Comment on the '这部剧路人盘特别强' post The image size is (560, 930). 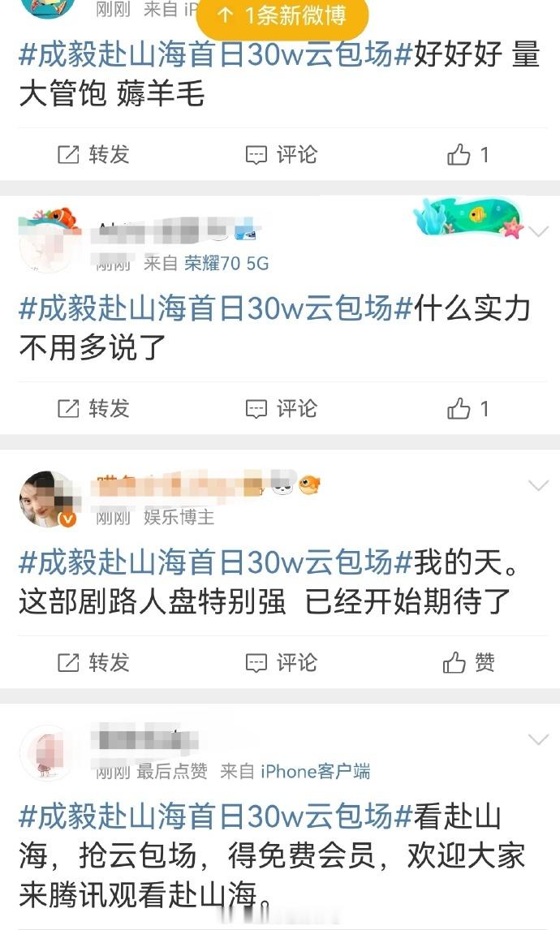click(x=281, y=662)
